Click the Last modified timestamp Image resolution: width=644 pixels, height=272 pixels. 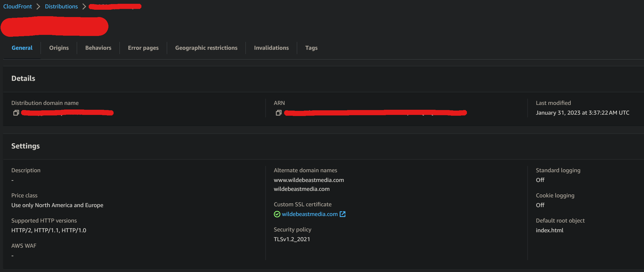pyautogui.click(x=582, y=113)
